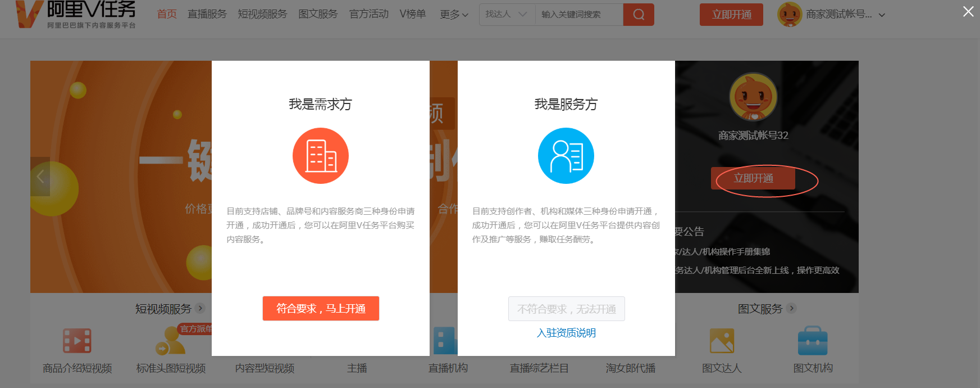Open the 主播 service label
Screen dimensions: 980x388
click(357, 368)
